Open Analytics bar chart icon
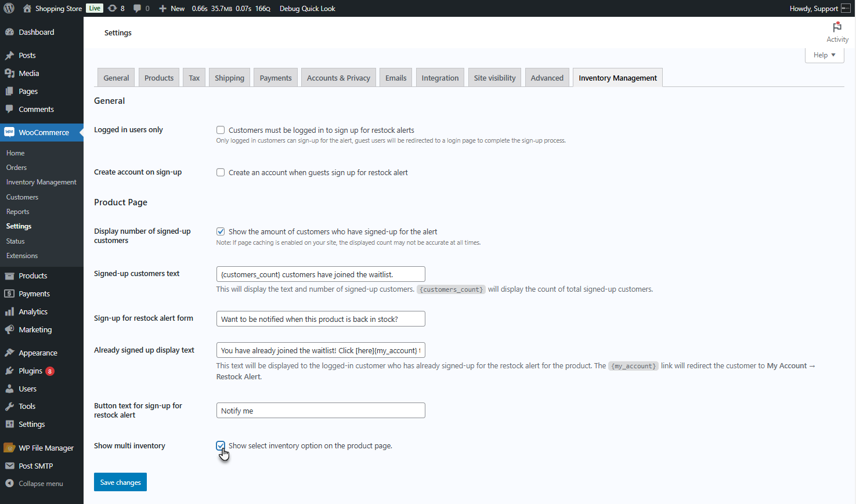856x504 pixels. 9,311
